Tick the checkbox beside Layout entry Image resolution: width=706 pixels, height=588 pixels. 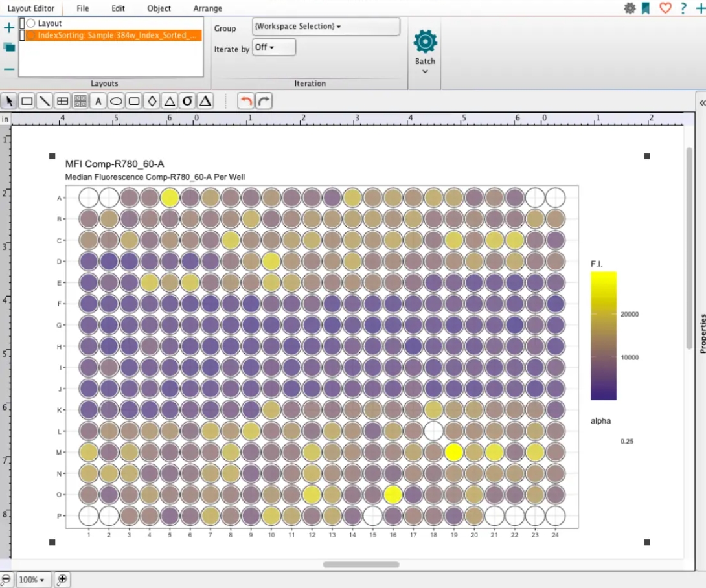click(23, 23)
